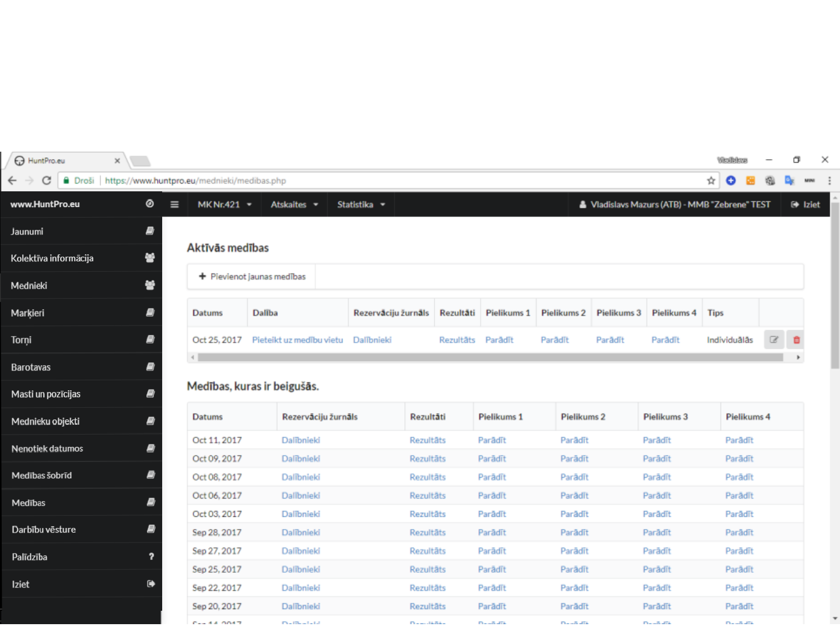This screenshot has height=630, width=840.
Task: Open Dalībnieki for Oct 25, 2017
Action: pyautogui.click(x=372, y=340)
